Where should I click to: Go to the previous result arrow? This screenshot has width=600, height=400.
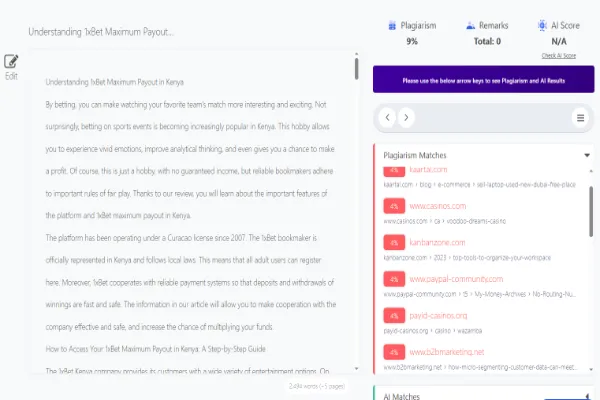click(x=387, y=117)
